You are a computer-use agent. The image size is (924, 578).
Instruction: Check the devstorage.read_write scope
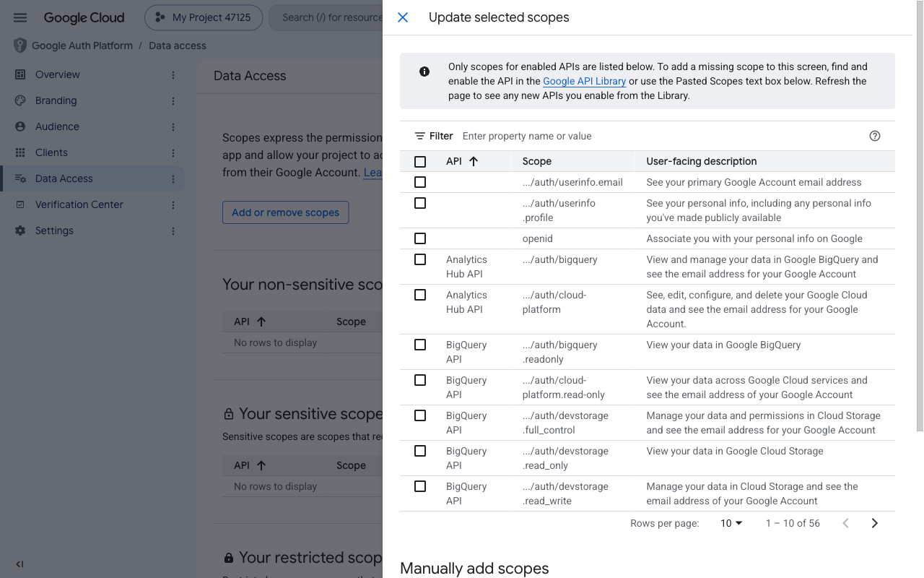click(420, 486)
